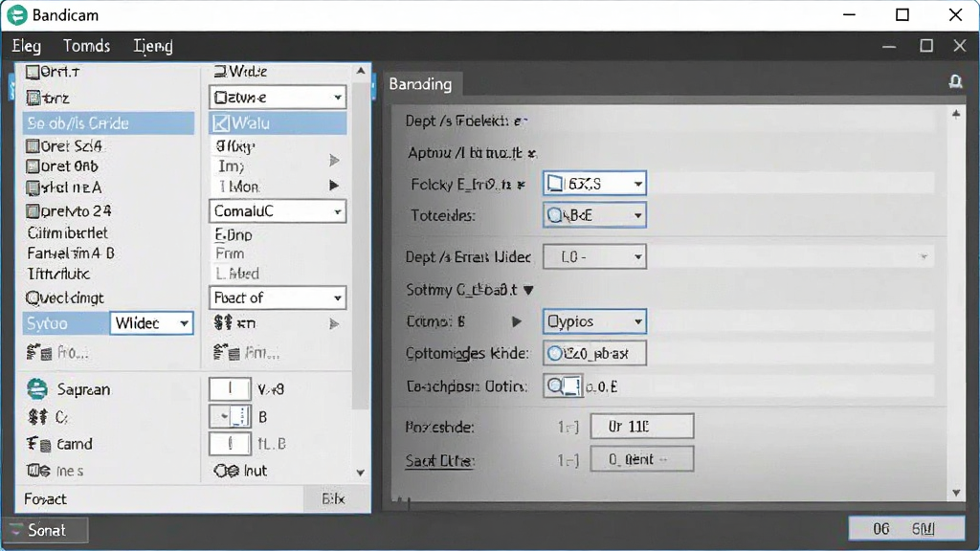Open the Oypios dropdown

[x=594, y=321]
